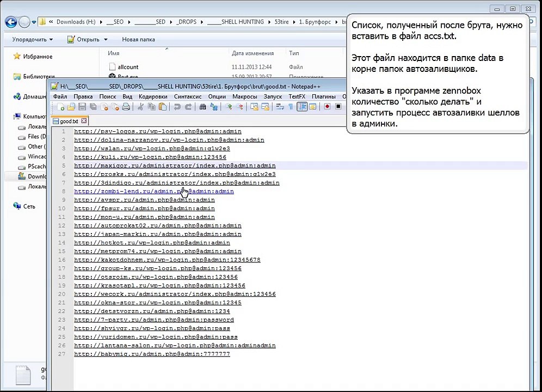
Task: Paste clipboard with the toolbar icon
Action: point(163,107)
